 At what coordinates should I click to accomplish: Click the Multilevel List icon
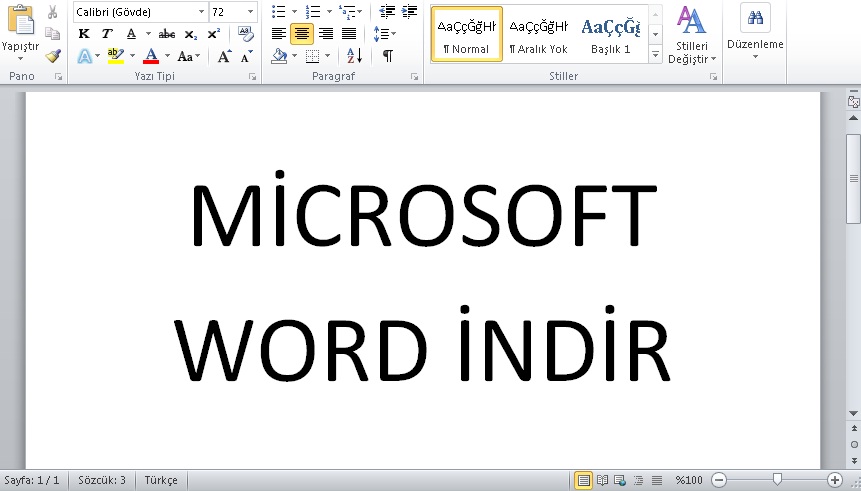point(347,12)
